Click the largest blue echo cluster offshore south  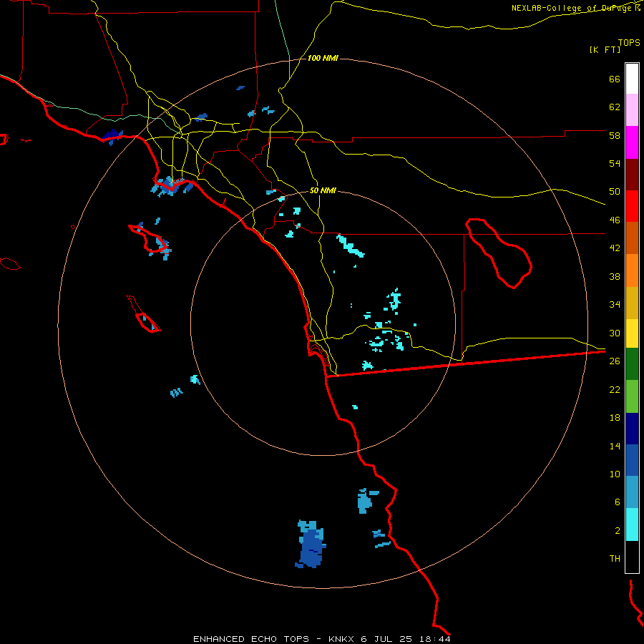(311, 545)
